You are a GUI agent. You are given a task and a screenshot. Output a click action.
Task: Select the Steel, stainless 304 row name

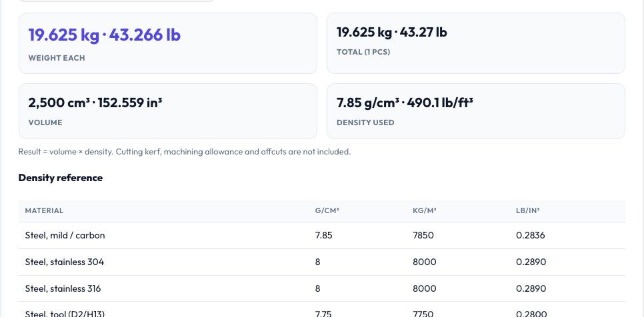click(x=65, y=262)
